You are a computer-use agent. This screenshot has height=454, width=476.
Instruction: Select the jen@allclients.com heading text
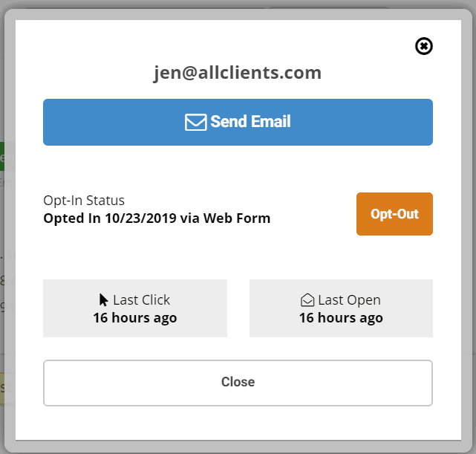tap(238, 73)
